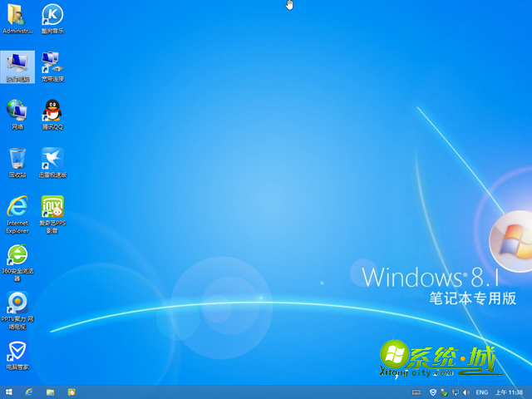
Task: Select the Kugou Music (酷狗音乐) shortcut
Action: pyautogui.click(x=52, y=18)
